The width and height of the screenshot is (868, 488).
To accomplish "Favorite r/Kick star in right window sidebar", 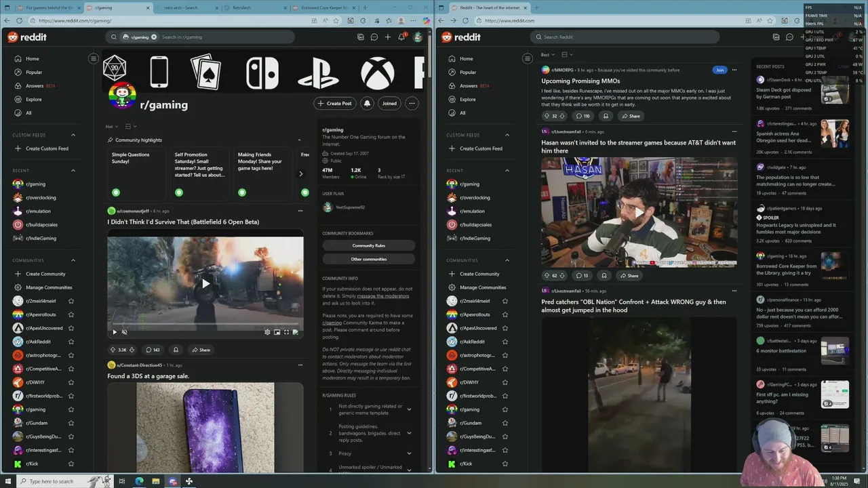I will (505, 464).
